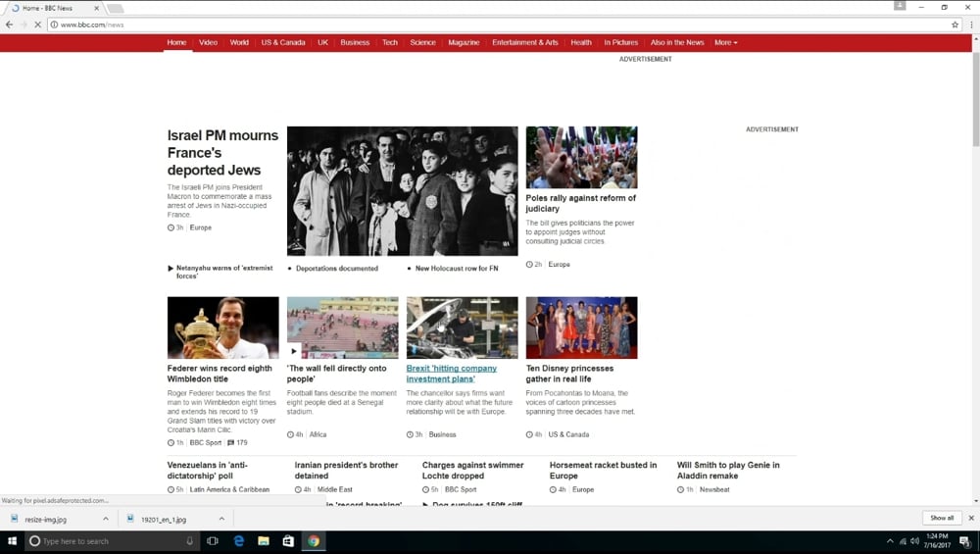Open US & Canada section

coord(283,42)
